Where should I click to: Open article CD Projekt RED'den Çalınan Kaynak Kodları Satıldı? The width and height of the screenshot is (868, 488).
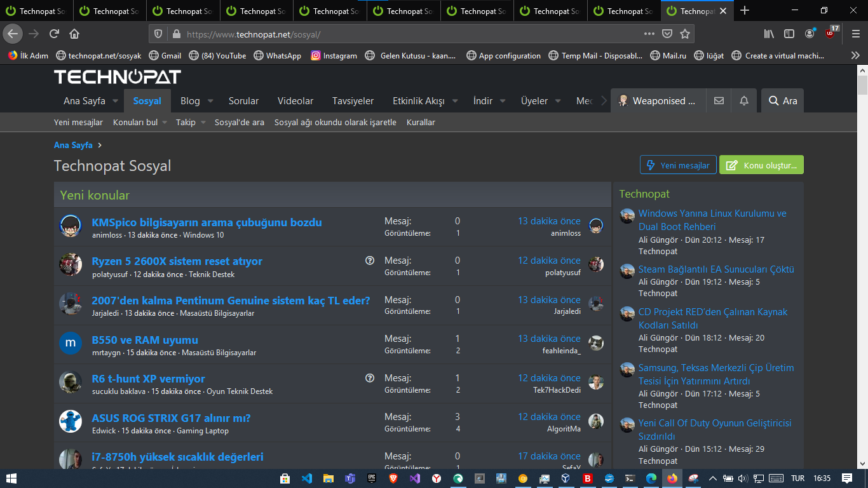coord(713,318)
